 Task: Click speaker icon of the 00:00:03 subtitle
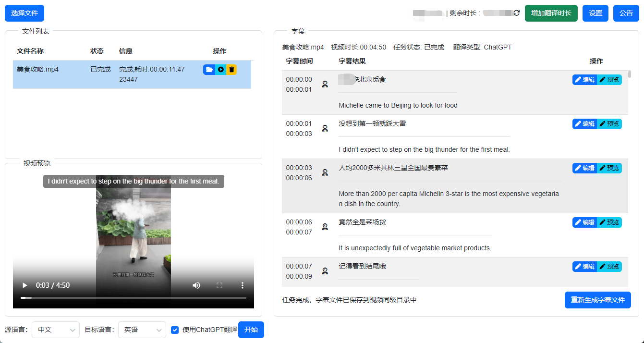325,172
